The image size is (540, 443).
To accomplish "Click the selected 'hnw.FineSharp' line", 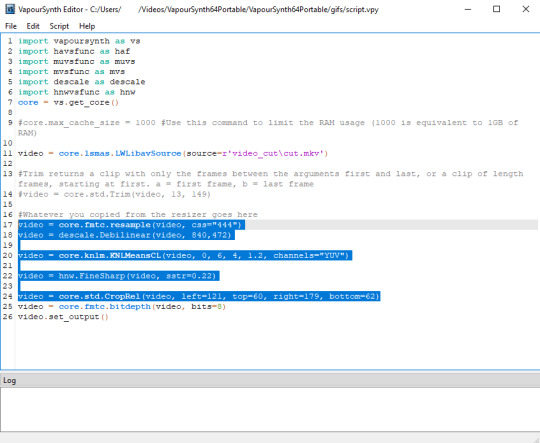I will [119, 276].
